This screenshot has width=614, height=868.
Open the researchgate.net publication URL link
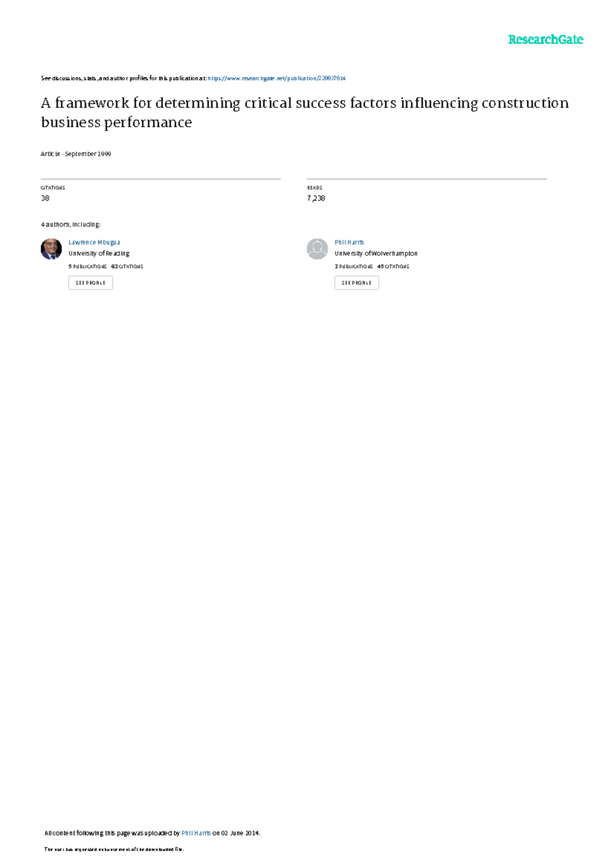[x=277, y=78]
